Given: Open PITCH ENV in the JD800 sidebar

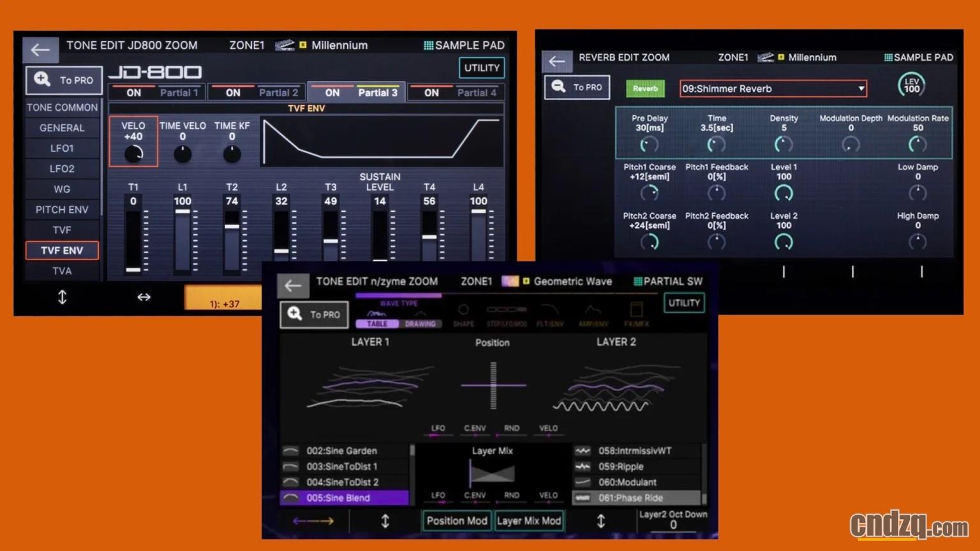Looking at the screenshot, I should [62, 210].
